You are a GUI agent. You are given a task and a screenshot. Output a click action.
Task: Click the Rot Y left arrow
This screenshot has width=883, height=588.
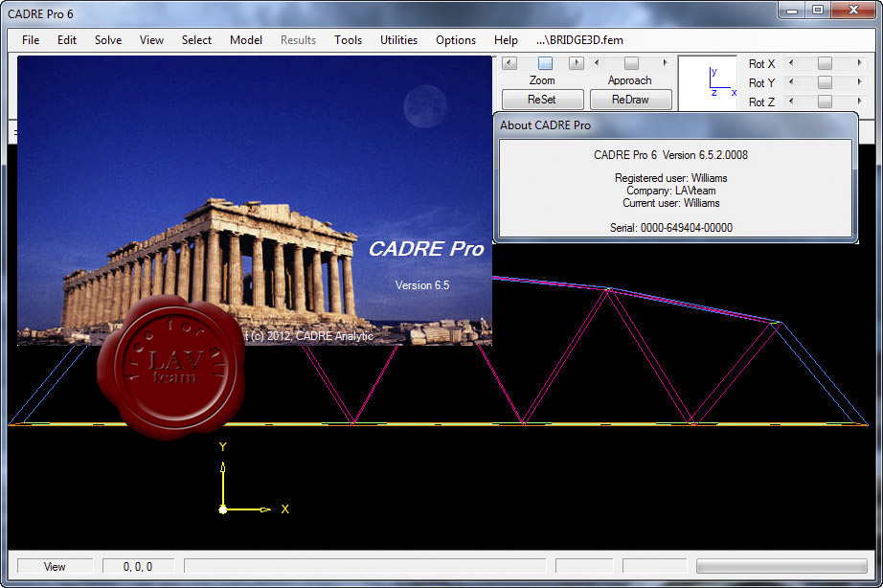pyautogui.click(x=791, y=82)
